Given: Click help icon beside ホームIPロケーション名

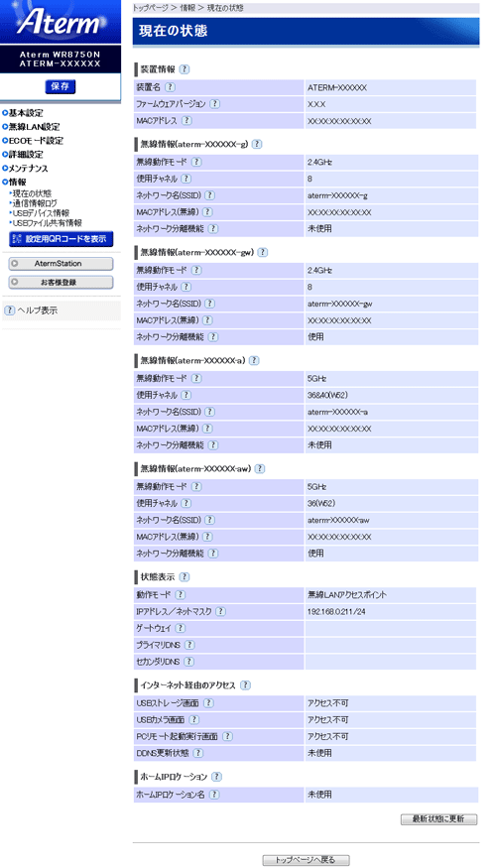Looking at the screenshot, I should 213,795.
